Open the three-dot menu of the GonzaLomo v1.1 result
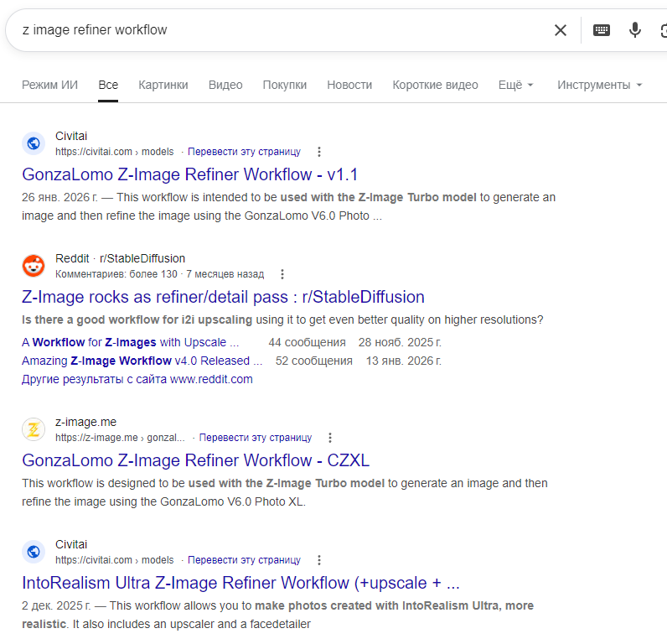Screen dimensions: 667x644 click(x=319, y=152)
